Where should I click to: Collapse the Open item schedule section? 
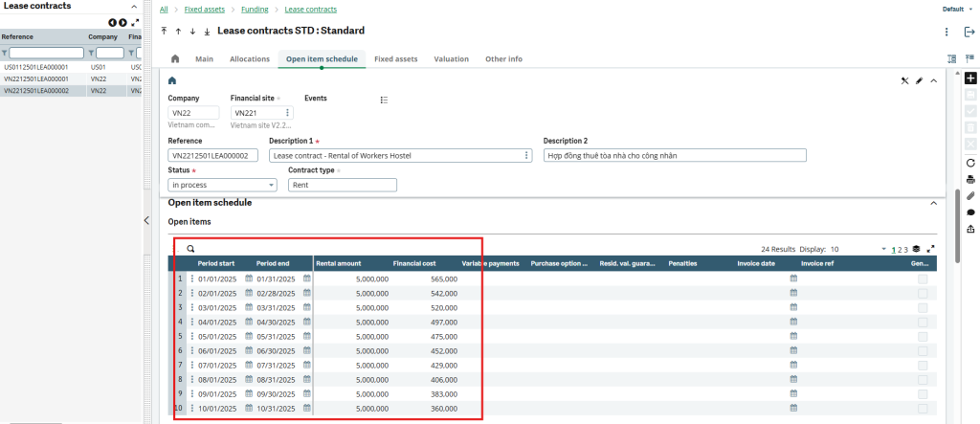click(933, 203)
